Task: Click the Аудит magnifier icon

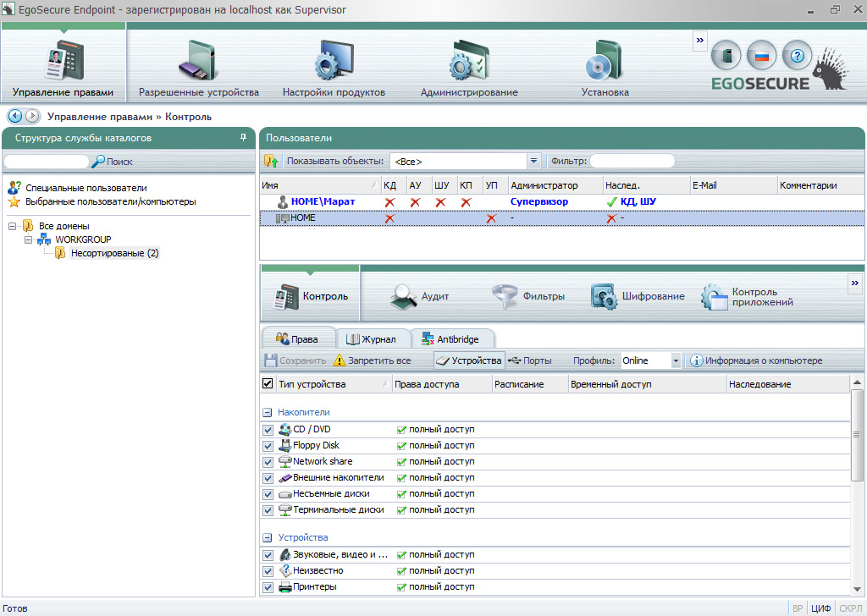Action: [404, 296]
